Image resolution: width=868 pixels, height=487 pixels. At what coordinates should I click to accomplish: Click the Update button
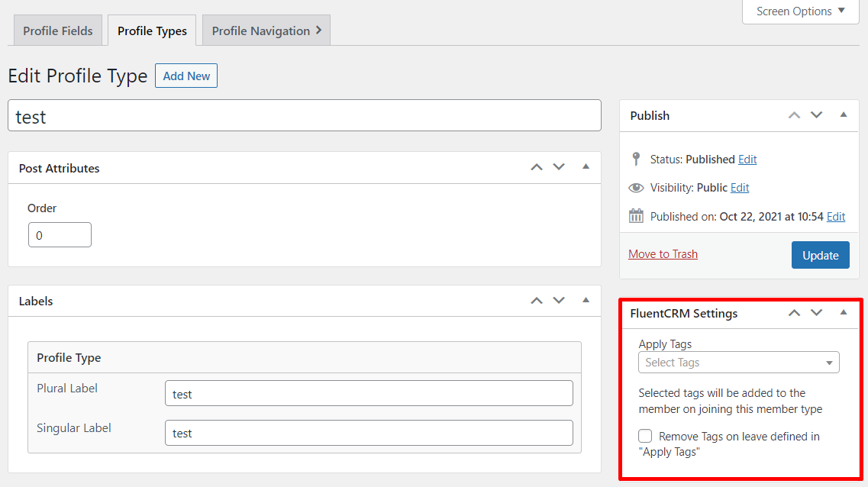coord(820,255)
